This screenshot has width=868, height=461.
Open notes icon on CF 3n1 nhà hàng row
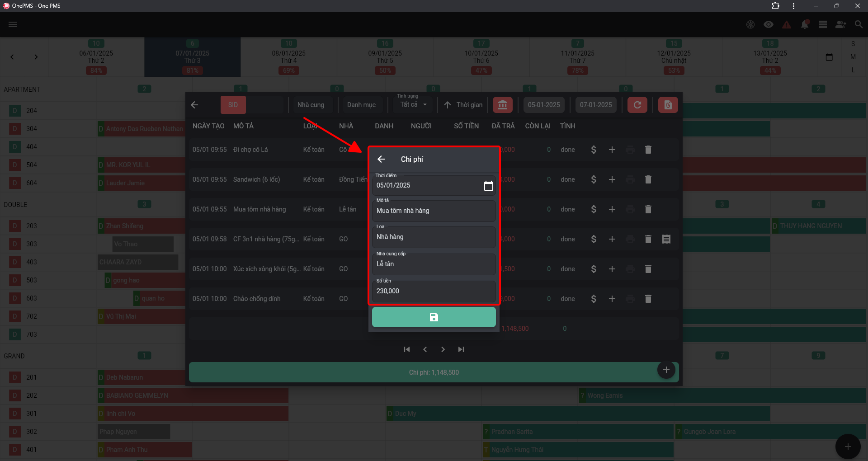click(666, 239)
